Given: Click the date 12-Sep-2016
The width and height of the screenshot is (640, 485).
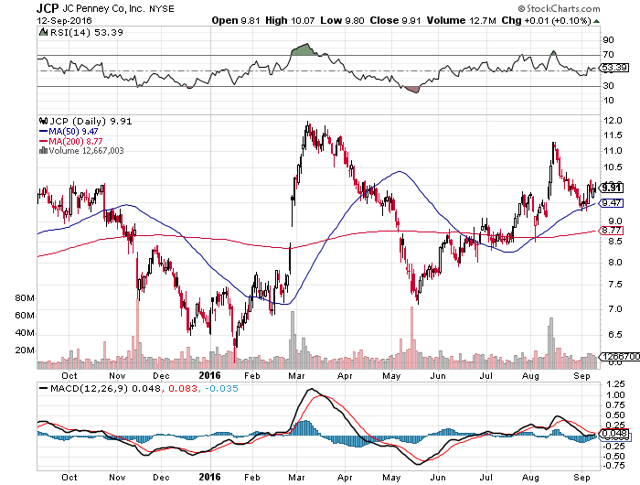Looking at the screenshot, I should 64,20.
